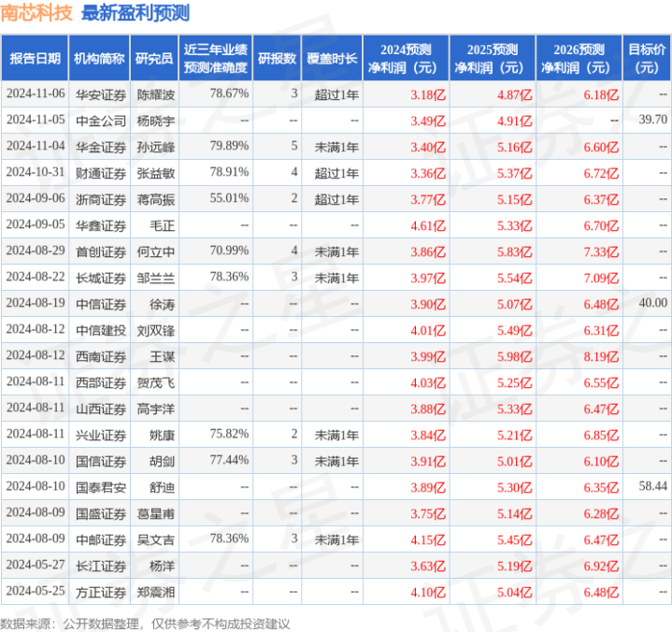Click researcher name 杨晓宇

(x=156, y=121)
